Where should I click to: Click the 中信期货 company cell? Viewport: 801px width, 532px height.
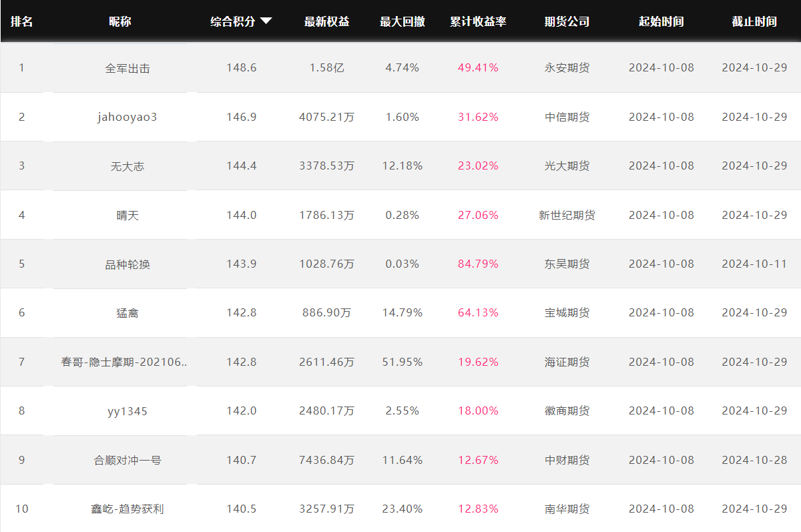click(x=567, y=117)
